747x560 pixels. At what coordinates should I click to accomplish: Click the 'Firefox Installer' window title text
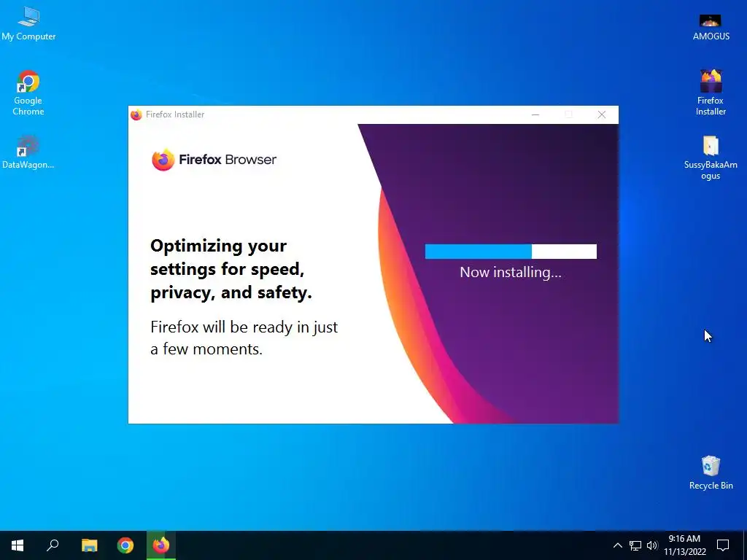tap(175, 114)
